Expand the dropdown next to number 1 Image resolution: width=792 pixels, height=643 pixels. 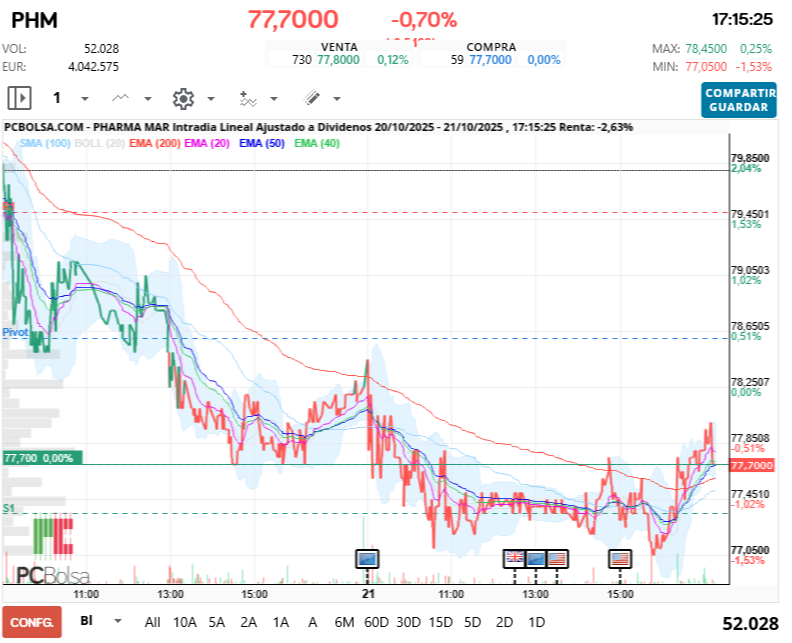tap(84, 99)
